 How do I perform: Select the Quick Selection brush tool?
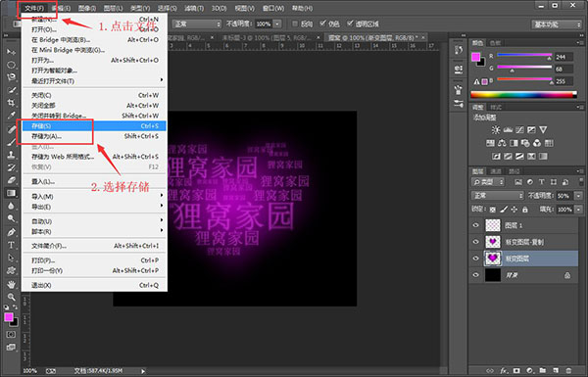pyautogui.click(x=11, y=90)
